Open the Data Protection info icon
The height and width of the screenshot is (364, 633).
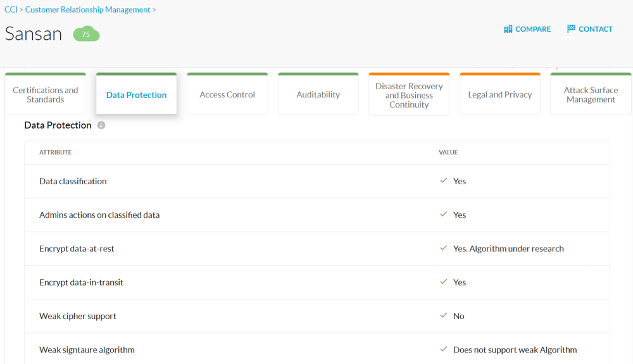101,125
